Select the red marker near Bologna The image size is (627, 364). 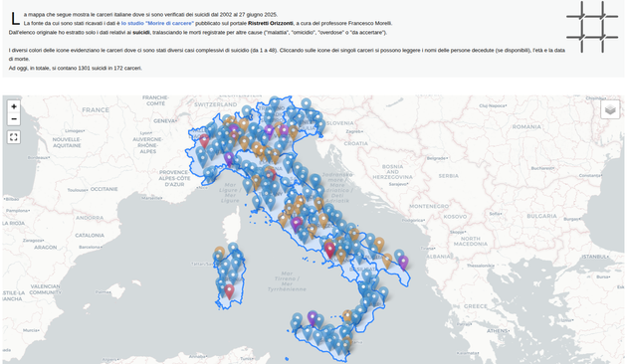[x=272, y=174]
